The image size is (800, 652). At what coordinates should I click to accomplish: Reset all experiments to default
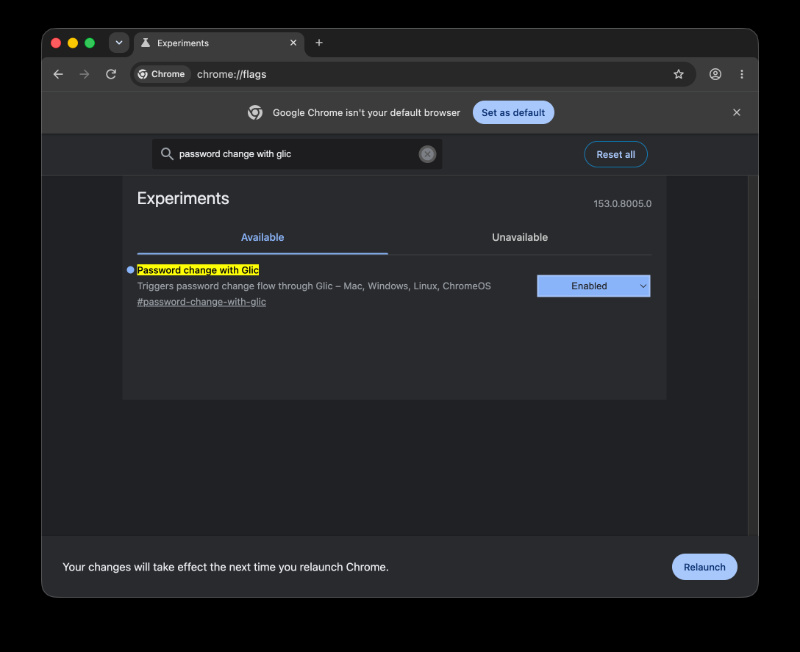pyautogui.click(x=615, y=155)
